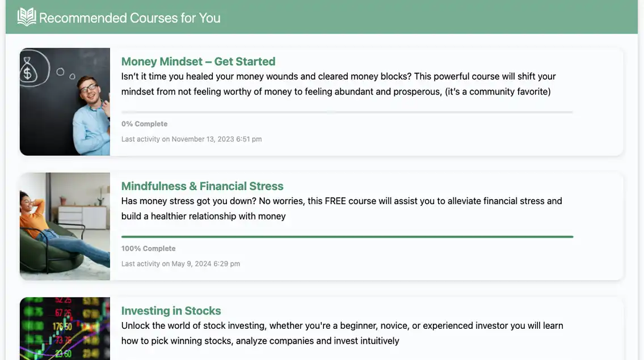Open the Mindfulness & Financial Stress course
Screen dimensions: 644x360
click(x=202, y=186)
